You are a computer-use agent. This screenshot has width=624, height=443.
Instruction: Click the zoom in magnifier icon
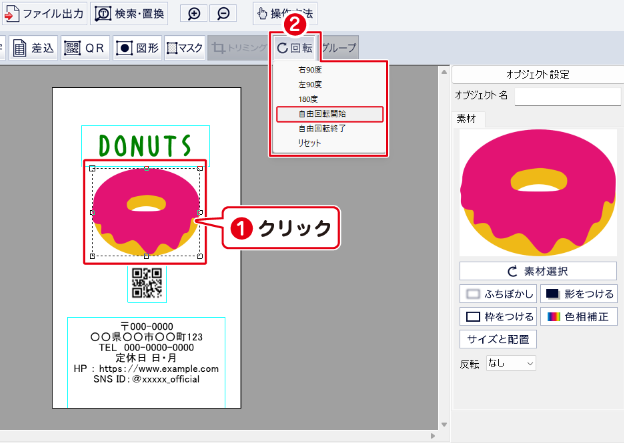click(x=194, y=13)
